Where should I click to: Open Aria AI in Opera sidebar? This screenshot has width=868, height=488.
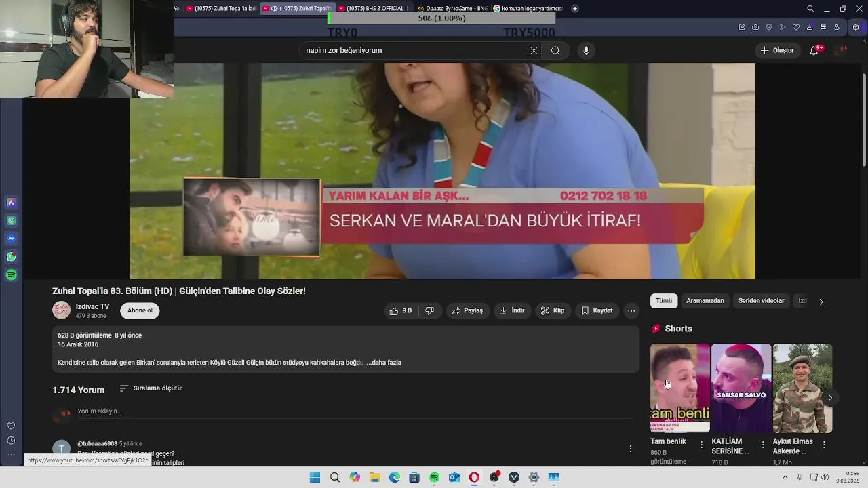[x=11, y=203]
